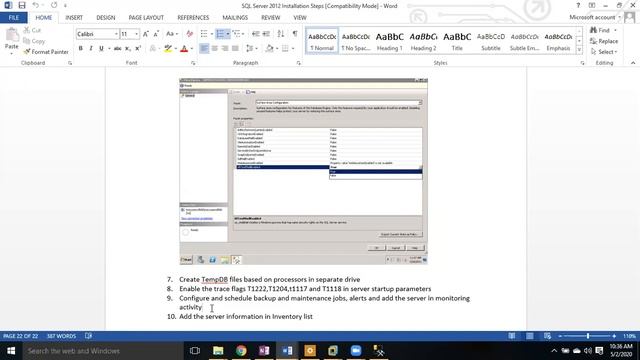Click the word count in status bar
Image resolution: width=640 pixels, height=360 pixels.
tap(61, 336)
